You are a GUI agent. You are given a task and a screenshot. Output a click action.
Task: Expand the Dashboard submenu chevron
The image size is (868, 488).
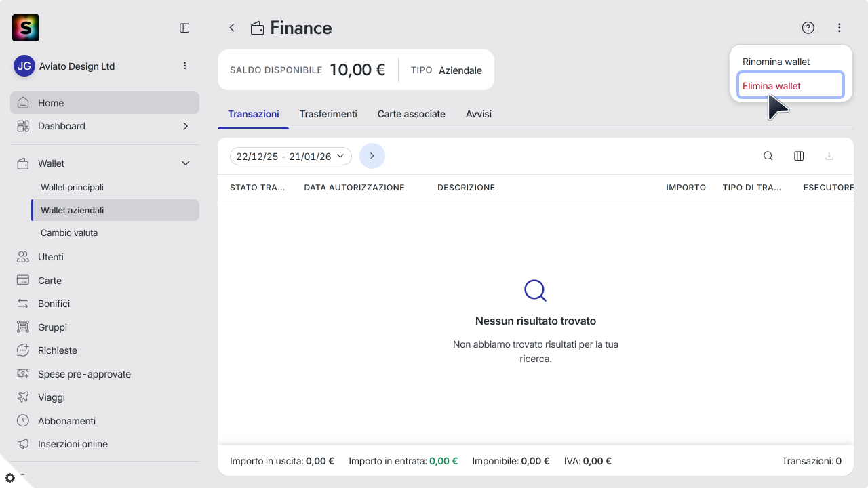point(185,126)
